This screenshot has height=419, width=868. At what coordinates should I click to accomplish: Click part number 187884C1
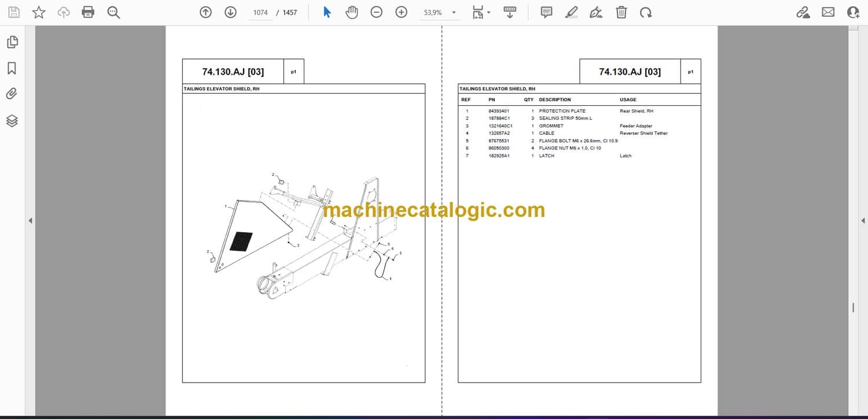click(499, 119)
